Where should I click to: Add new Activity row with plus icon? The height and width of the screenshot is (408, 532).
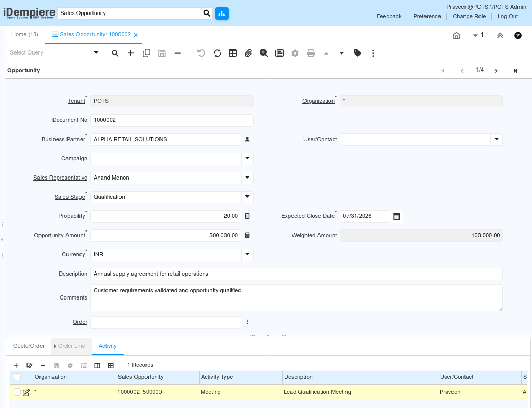point(16,365)
